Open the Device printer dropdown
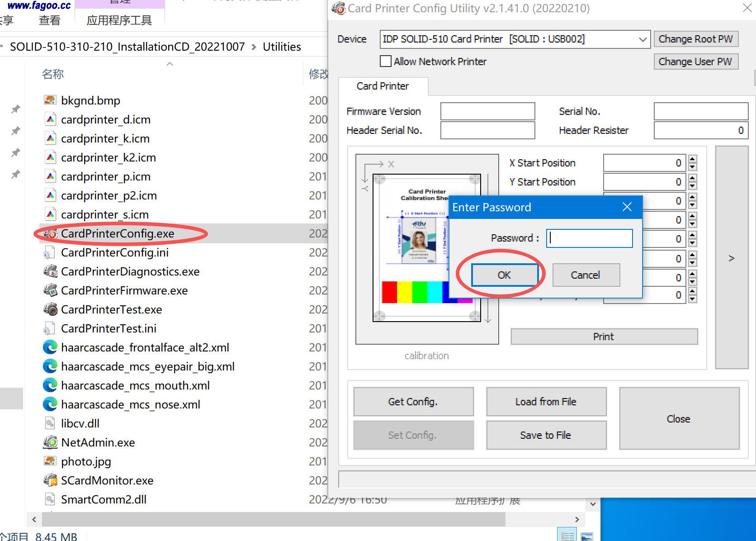Screen dimensions: 756x541 coord(642,39)
